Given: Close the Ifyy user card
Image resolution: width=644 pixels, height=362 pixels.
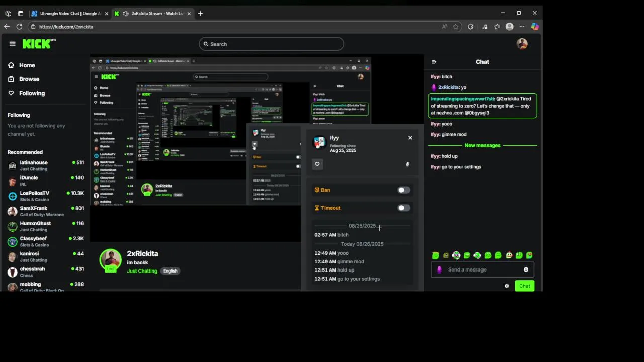Looking at the screenshot, I should [x=410, y=138].
